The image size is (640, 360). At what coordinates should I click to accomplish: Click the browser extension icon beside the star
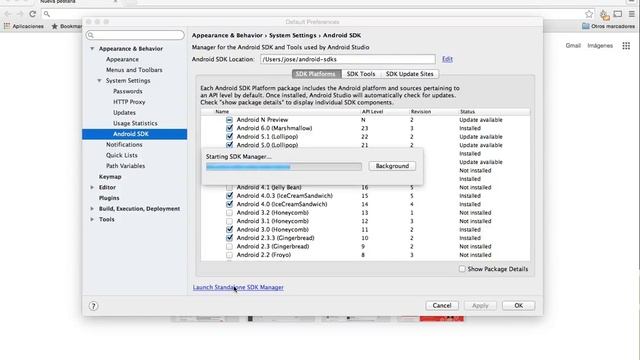tap(604, 14)
